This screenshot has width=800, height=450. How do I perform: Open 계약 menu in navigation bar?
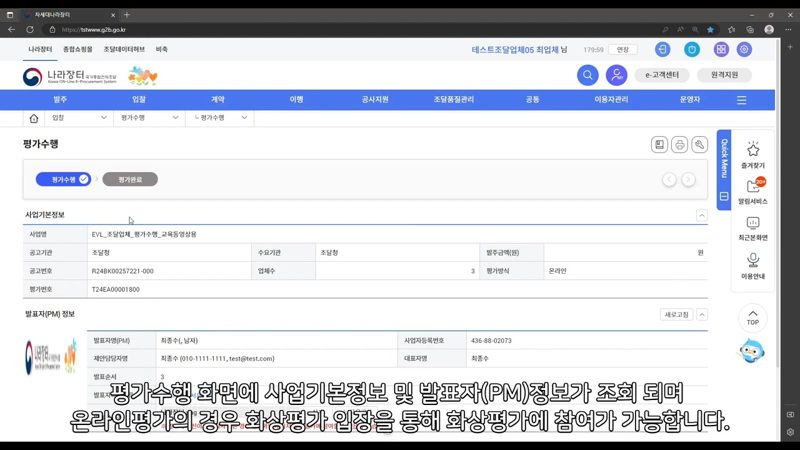tap(218, 99)
